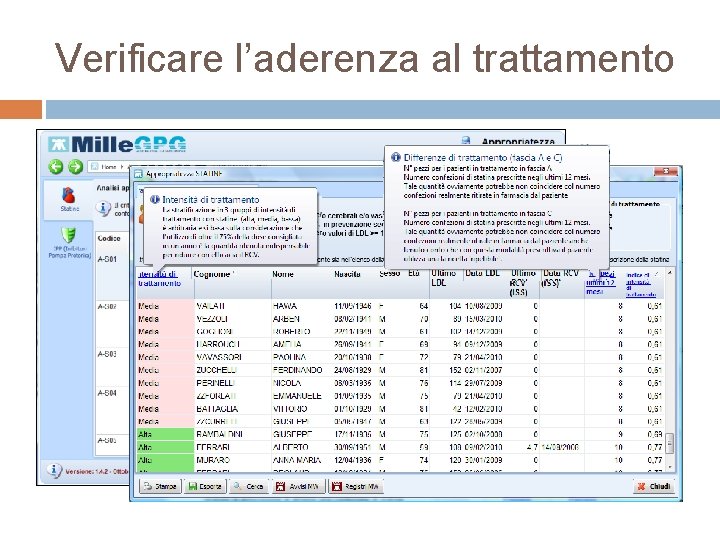Screen dimensions: 720x540
Task: Select the MURARO ANNA MARIA row
Action: click(x=400, y=460)
